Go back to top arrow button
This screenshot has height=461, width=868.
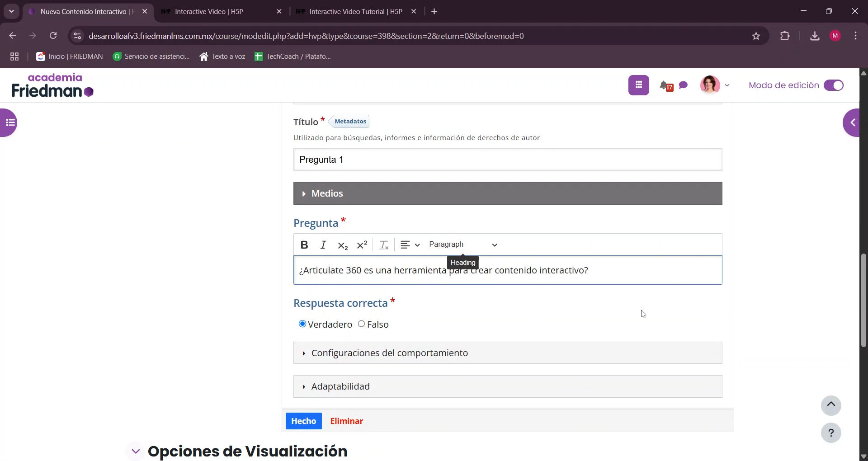pyautogui.click(x=831, y=405)
